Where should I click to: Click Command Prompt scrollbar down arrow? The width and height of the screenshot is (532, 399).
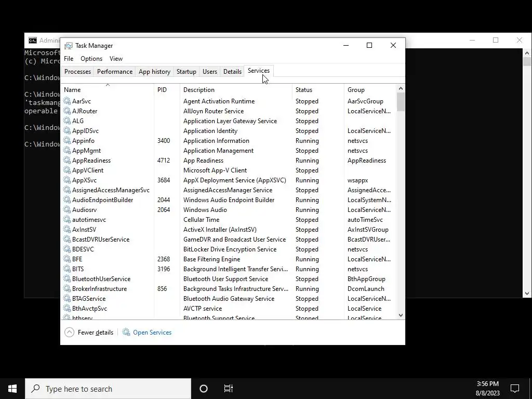527,294
